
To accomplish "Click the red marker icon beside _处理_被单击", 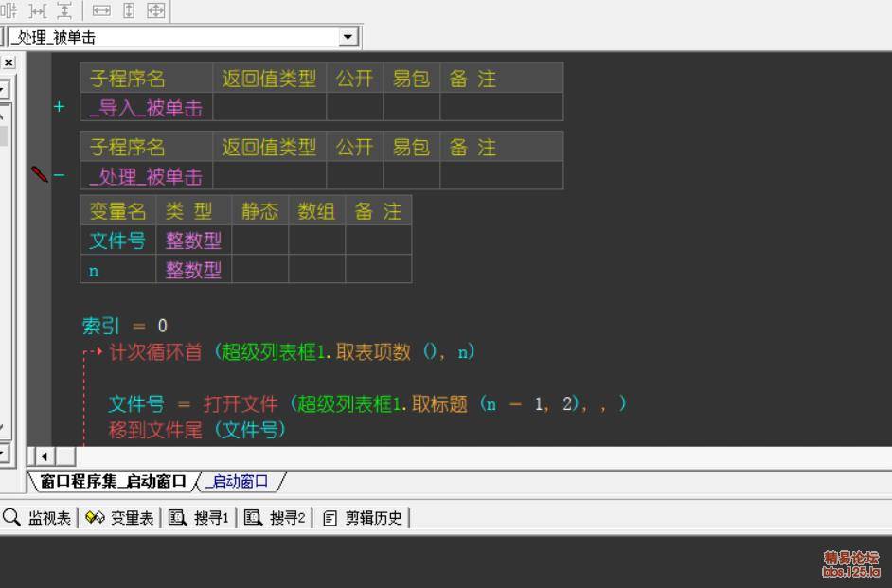I will click(39, 174).
